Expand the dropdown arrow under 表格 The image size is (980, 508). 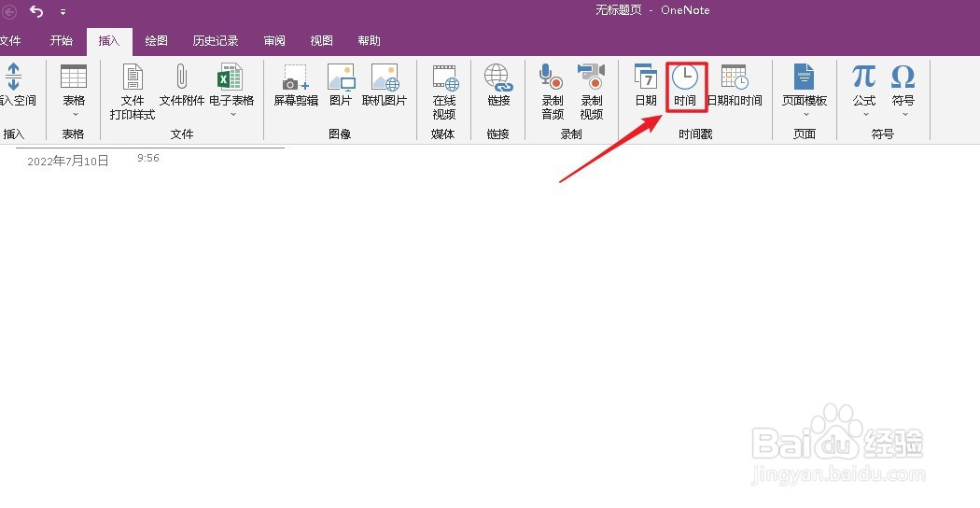pyautogui.click(x=76, y=115)
